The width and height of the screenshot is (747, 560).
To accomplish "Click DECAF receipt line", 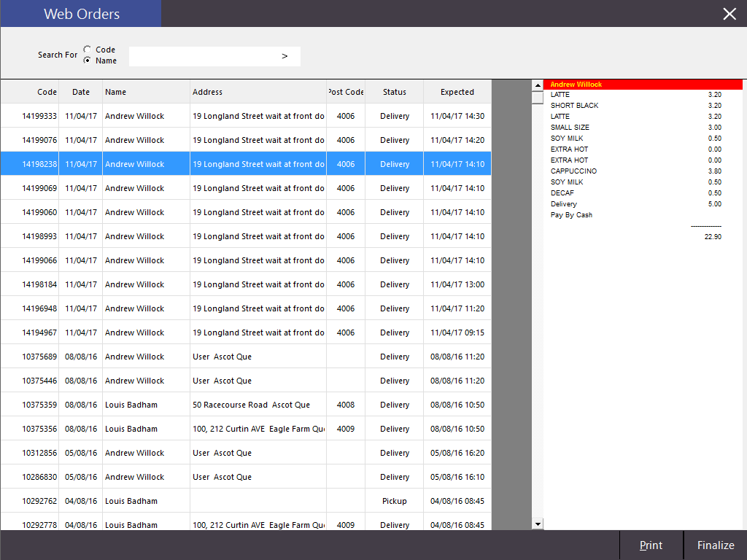I will point(636,192).
